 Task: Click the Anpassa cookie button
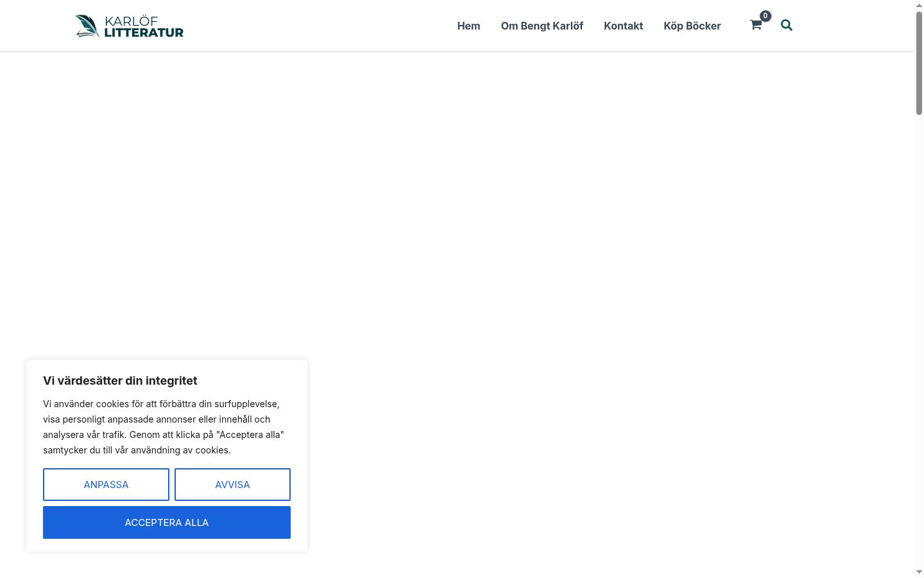pyautogui.click(x=106, y=484)
